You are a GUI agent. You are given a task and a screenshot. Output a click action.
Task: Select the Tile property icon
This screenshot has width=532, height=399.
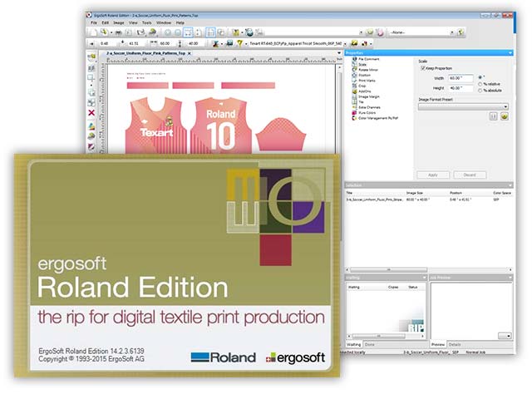[x=352, y=102]
